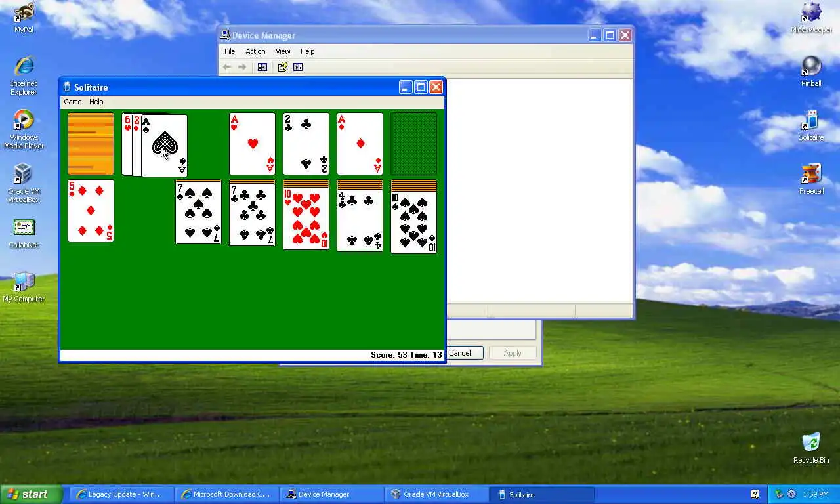The width and height of the screenshot is (840, 504).
Task: Minimize the Solitaire window
Action: [x=405, y=87]
